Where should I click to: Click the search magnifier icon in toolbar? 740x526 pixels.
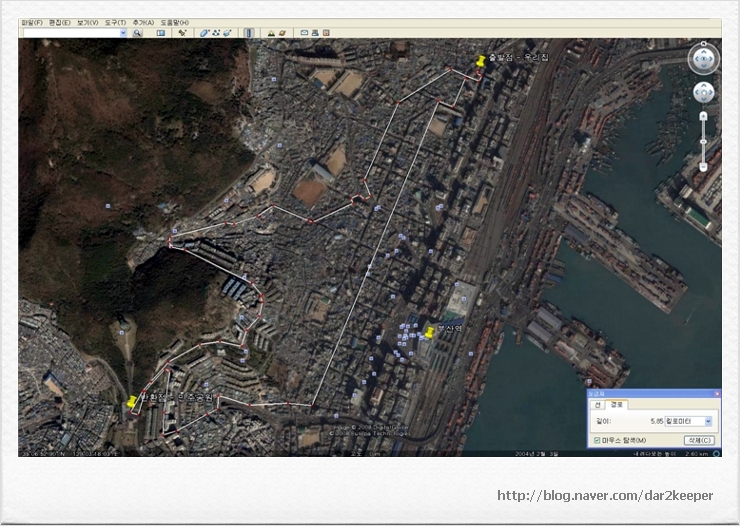point(137,33)
